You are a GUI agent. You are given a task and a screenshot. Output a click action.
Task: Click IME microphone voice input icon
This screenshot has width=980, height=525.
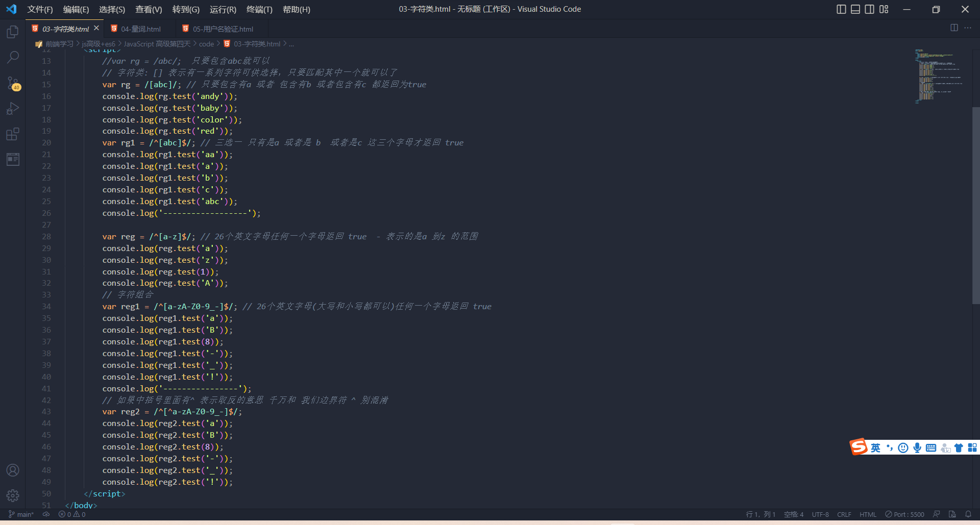click(x=917, y=448)
